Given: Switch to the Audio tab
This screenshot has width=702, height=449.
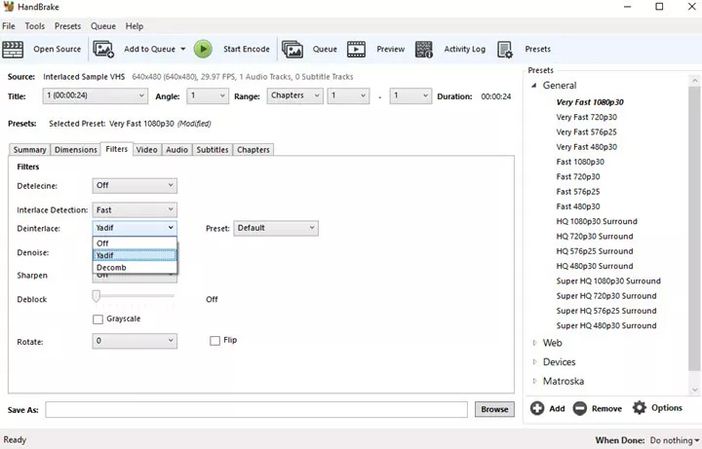Looking at the screenshot, I should [x=177, y=150].
